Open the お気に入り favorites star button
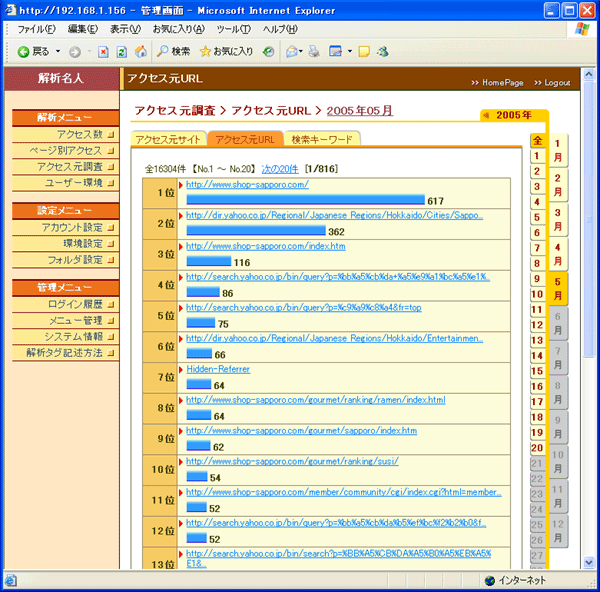Viewport: 600px width, 592px height. (x=226, y=51)
